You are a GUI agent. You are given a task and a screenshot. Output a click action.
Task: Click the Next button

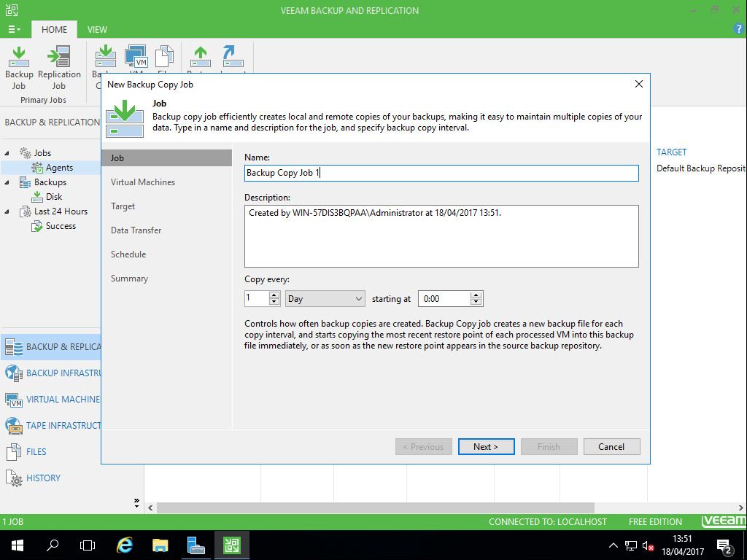click(x=487, y=447)
